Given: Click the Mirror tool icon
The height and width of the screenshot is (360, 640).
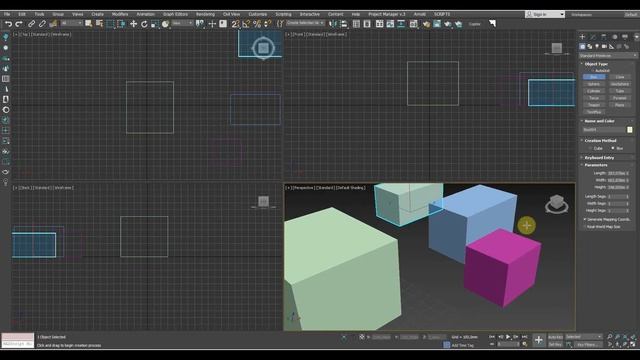Looking at the screenshot, I should 333,24.
